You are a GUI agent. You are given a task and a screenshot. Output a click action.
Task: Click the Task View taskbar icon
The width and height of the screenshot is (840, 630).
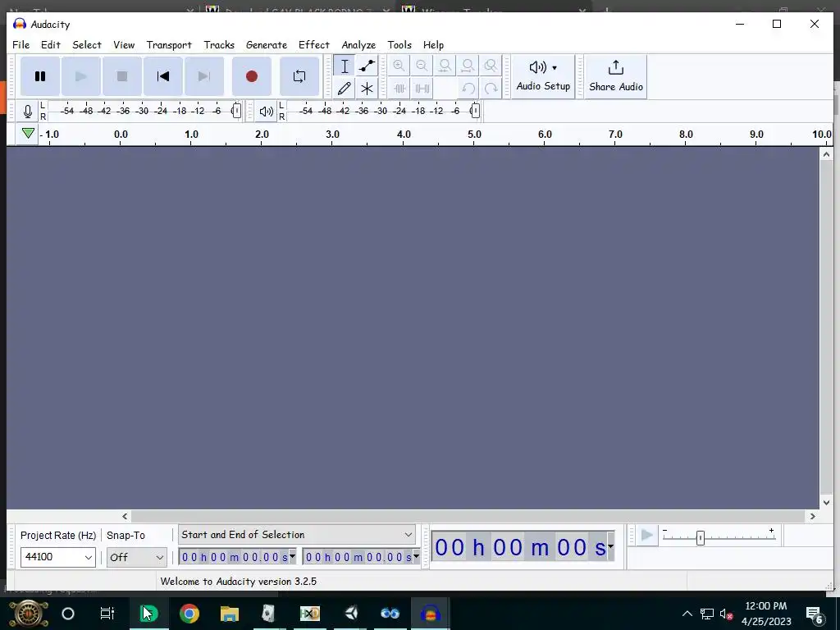point(107,614)
